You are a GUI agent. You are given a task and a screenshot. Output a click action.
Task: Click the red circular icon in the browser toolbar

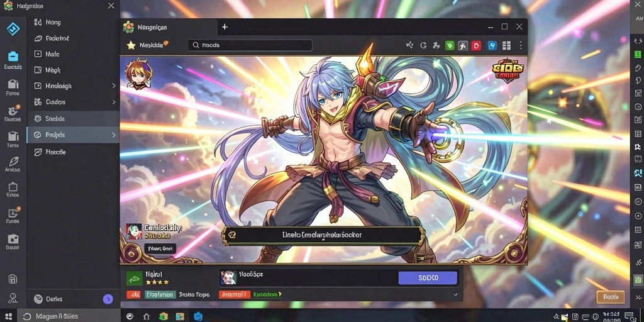point(476,45)
